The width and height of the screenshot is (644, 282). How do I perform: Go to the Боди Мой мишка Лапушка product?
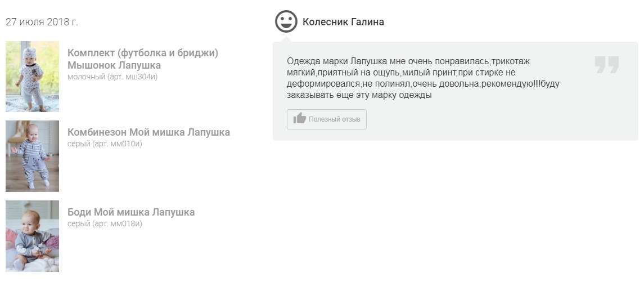tap(131, 212)
